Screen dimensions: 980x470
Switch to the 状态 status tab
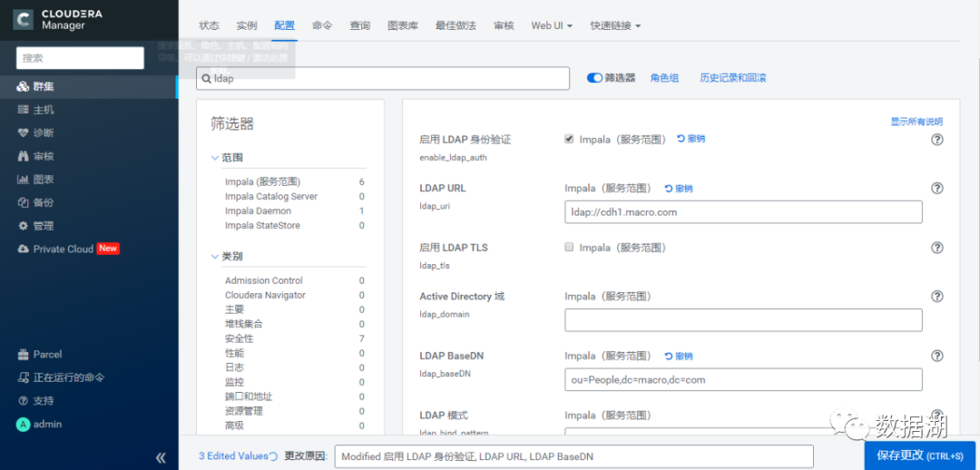(209, 25)
